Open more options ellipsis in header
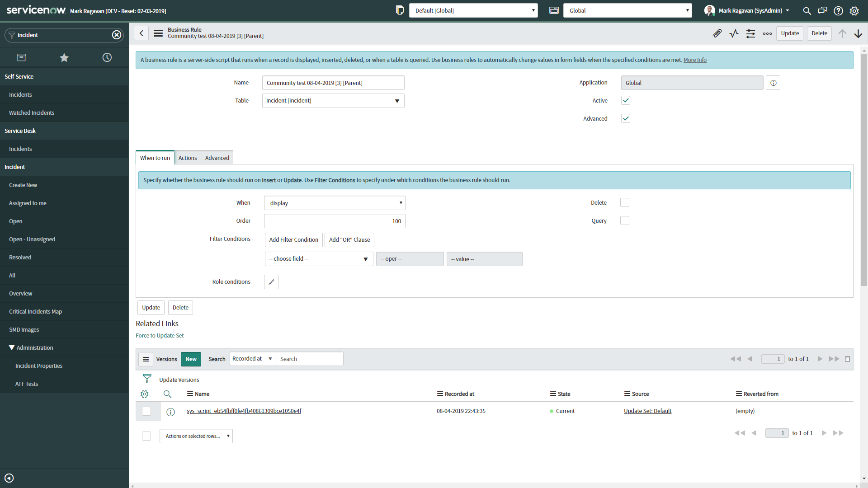868x488 pixels. (768, 33)
